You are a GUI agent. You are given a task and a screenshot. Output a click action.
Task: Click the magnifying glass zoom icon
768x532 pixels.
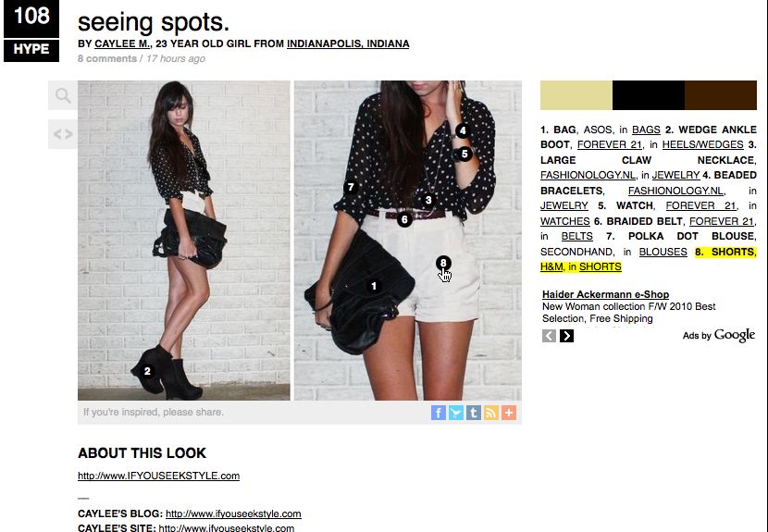click(x=63, y=95)
